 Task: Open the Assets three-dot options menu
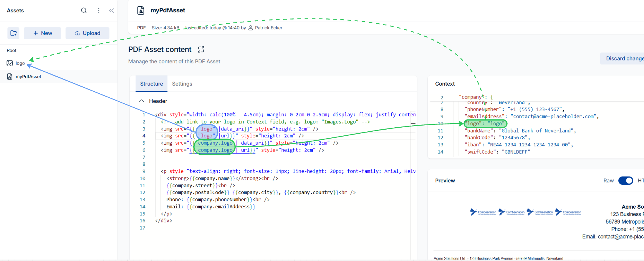[x=99, y=11]
